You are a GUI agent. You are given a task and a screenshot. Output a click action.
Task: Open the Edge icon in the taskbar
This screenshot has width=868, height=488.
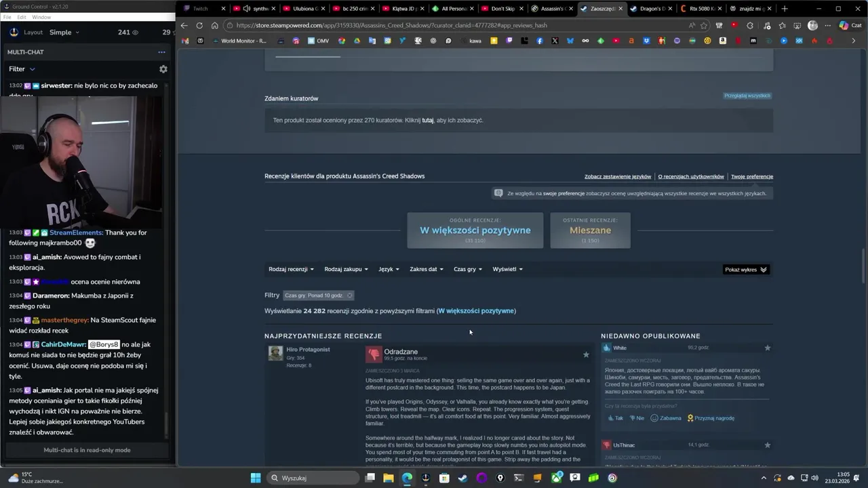click(x=407, y=478)
